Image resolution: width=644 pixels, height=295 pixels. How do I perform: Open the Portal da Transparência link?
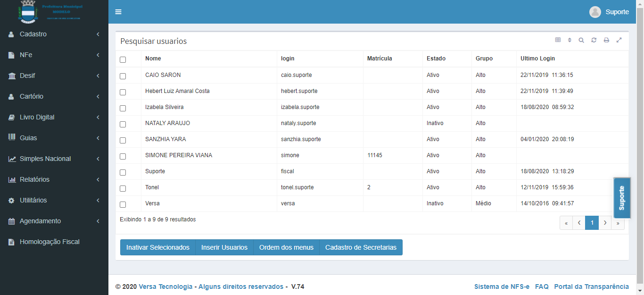coord(591,287)
